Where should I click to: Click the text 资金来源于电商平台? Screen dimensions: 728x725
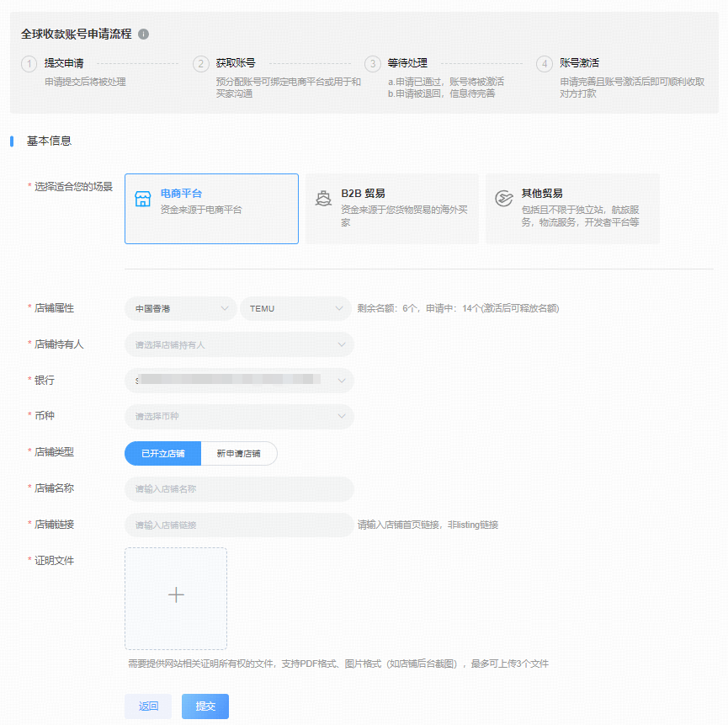tap(201, 210)
